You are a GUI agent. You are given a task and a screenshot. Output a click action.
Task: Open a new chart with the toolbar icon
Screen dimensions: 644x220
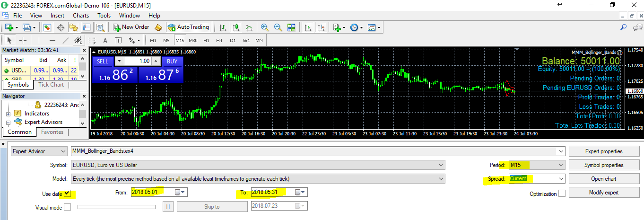click(9, 27)
